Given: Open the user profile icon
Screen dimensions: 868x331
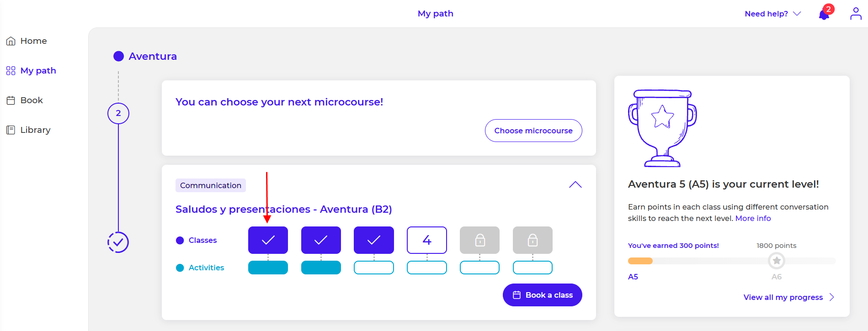Looking at the screenshot, I should click(x=856, y=14).
